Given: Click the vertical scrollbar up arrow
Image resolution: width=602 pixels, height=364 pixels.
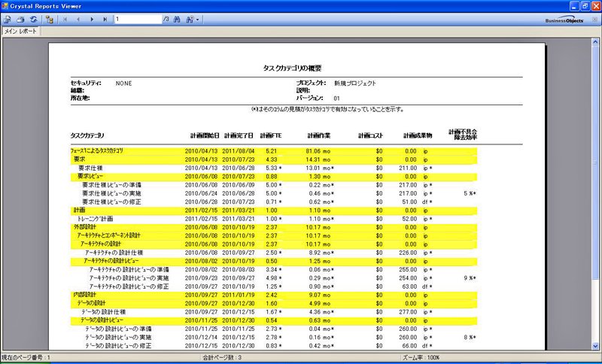Looking at the screenshot, I should (595, 42).
